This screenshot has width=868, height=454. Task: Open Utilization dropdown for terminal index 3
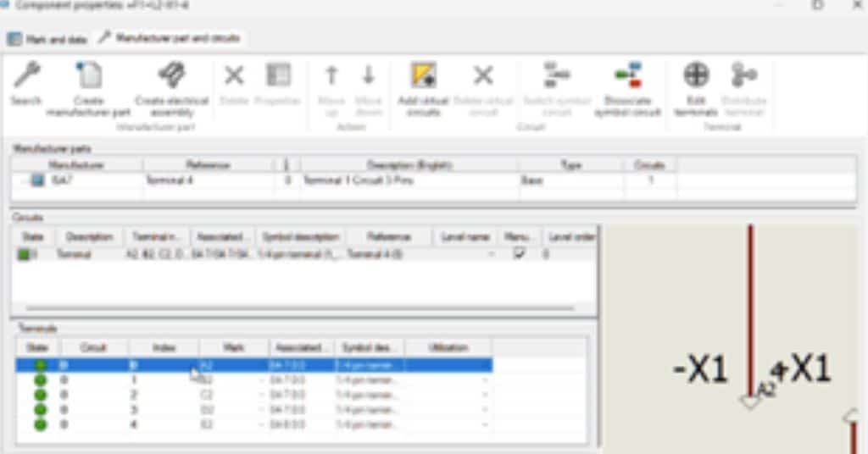tap(485, 410)
